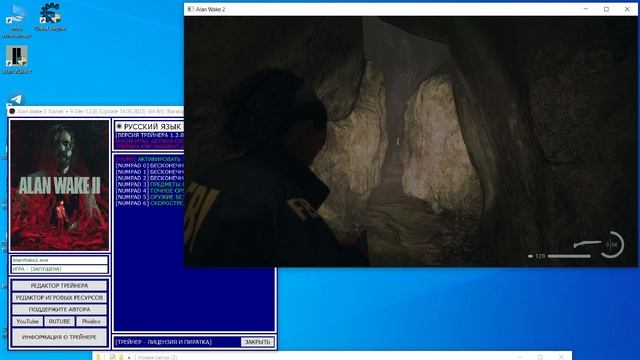The width and height of the screenshot is (640, 360).
Task: Click the РЕДАКТОР ТРЕЙНЕРА button
Action: coord(59,285)
